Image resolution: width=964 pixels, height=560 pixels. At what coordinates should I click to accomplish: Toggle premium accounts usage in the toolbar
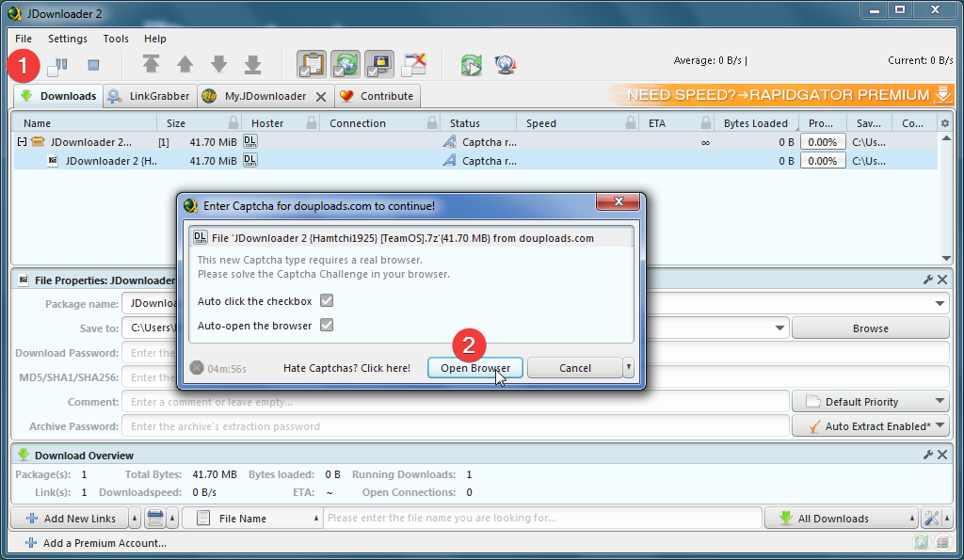(x=380, y=65)
